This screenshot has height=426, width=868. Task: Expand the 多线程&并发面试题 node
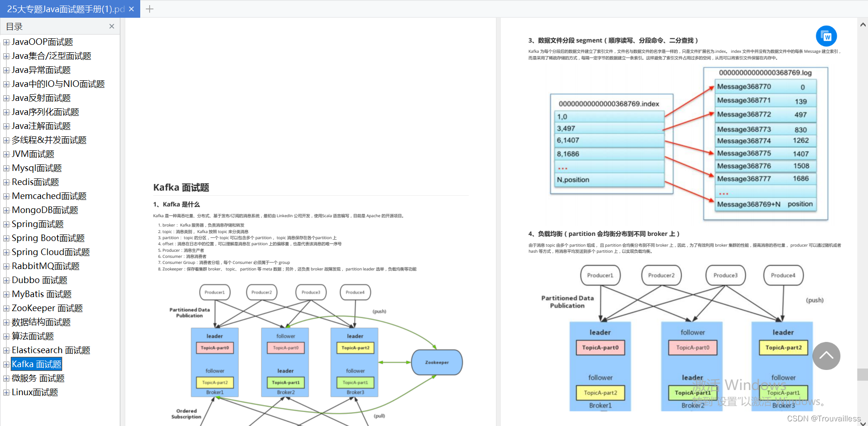coord(7,140)
